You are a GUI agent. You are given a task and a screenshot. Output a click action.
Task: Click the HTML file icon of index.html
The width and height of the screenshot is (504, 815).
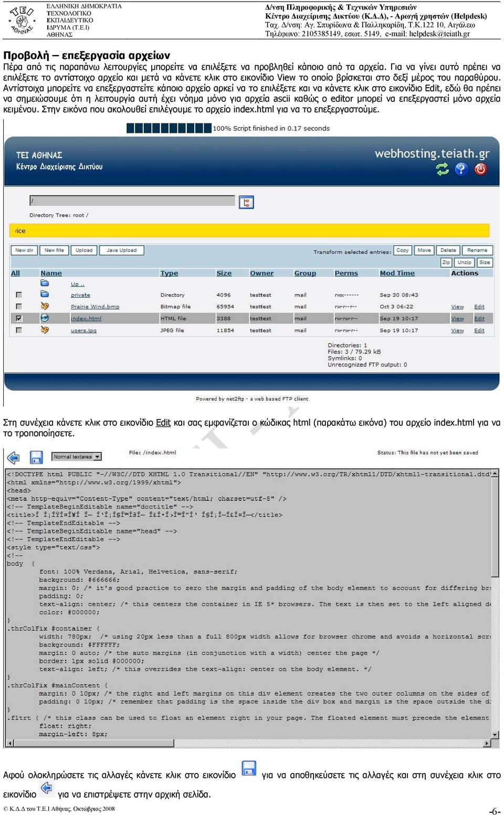point(45,318)
